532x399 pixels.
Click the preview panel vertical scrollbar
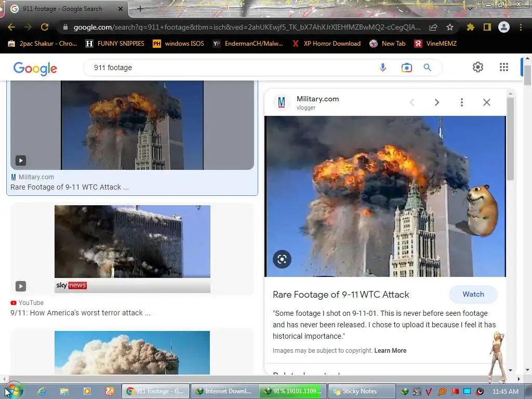pyautogui.click(x=510, y=139)
